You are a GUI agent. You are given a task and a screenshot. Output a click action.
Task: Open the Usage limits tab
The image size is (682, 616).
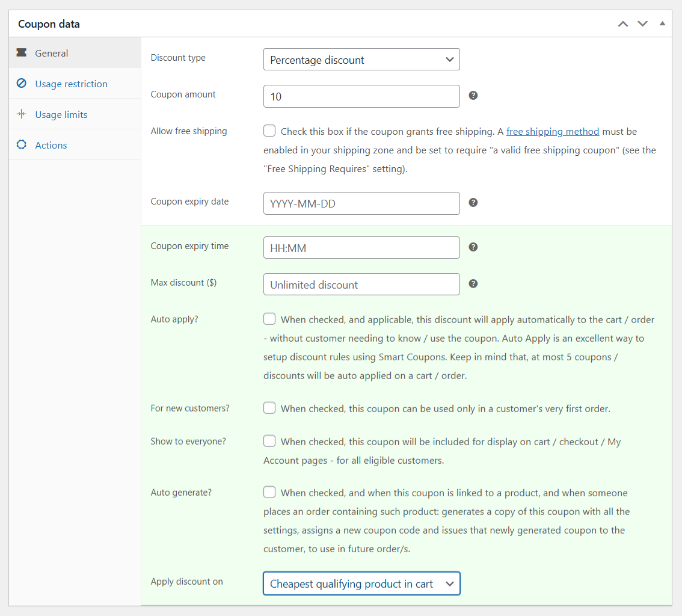point(61,114)
